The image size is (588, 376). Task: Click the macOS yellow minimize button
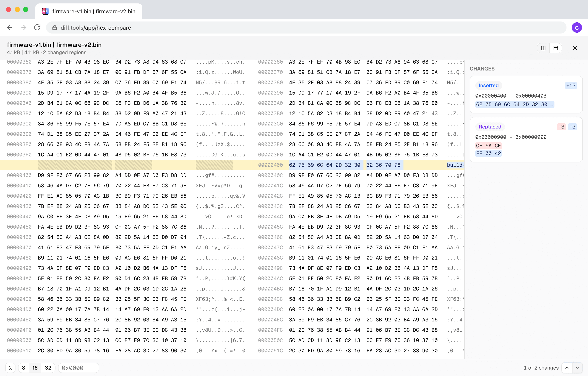tap(17, 9)
